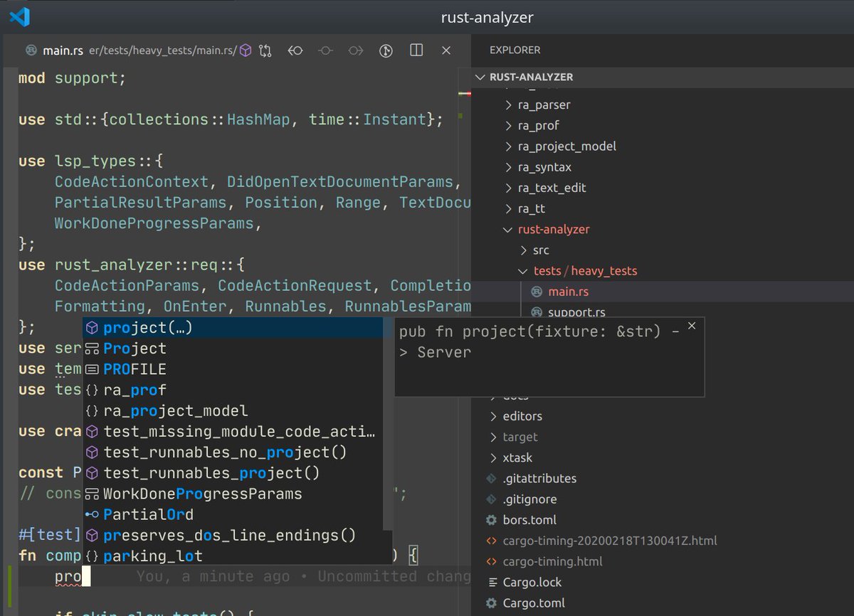Click the typed 'pro' text in editor

click(68, 576)
